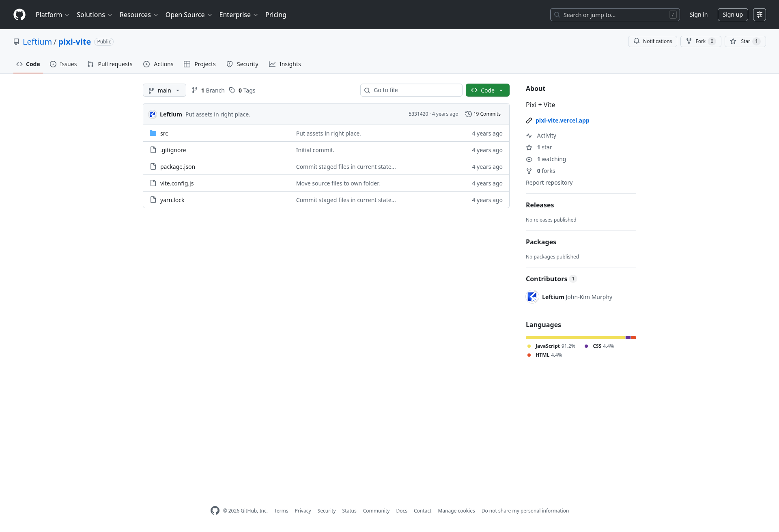This screenshot has height=532, width=779.
Task: Switch to the Pull requests tab
Action: (110, 64)
